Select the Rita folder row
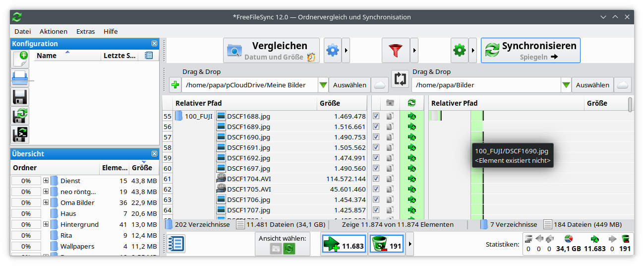Screen dimensions: 644x266 click(85, 235)
